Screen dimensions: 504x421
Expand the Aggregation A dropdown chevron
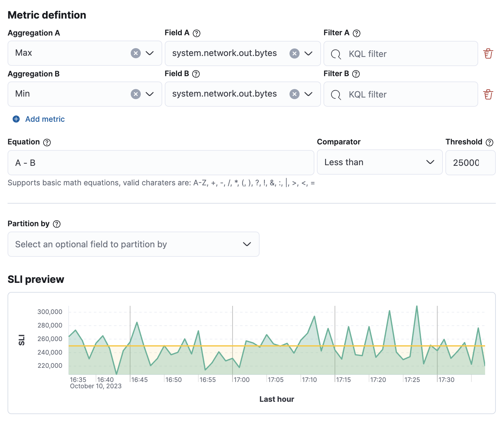coord(150,53)
